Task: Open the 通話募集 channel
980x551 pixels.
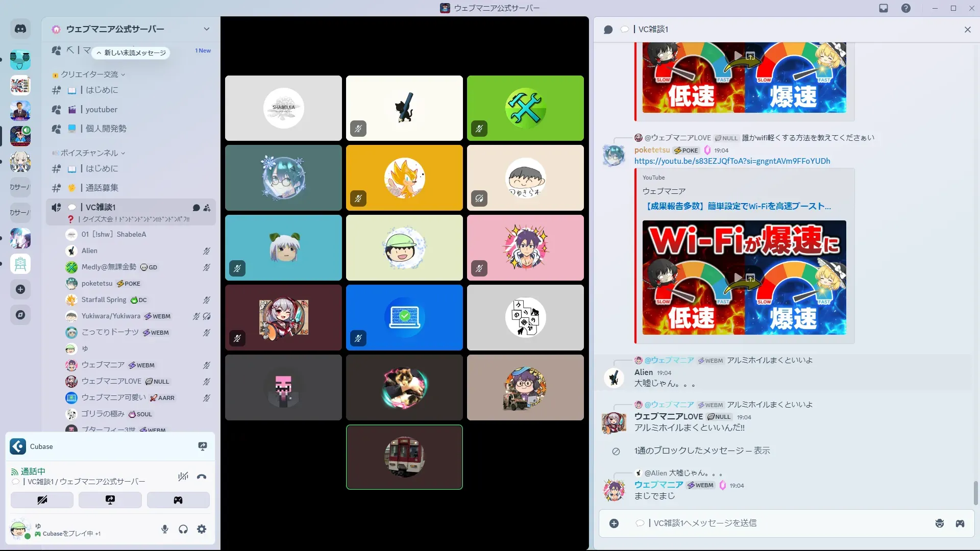Action: [x=102, y=188]
